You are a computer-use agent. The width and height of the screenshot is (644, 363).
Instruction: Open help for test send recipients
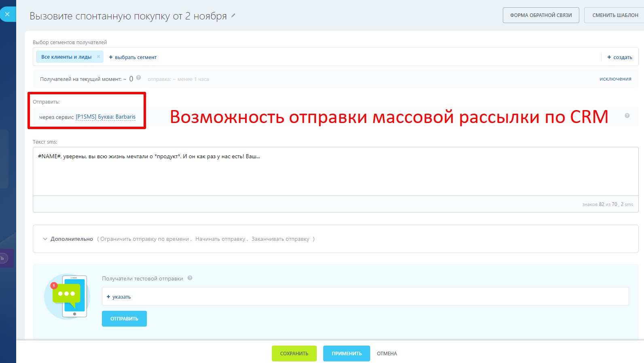coord(190,278)
